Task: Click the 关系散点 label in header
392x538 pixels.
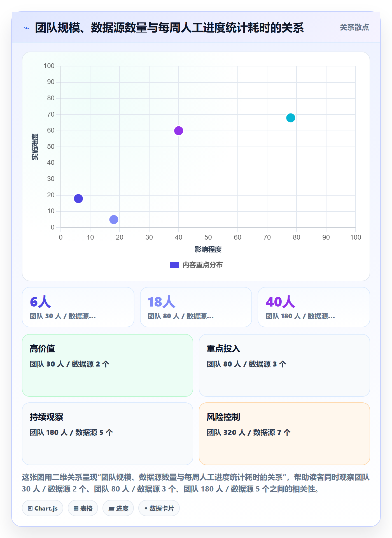Action: tap(354, 27)
